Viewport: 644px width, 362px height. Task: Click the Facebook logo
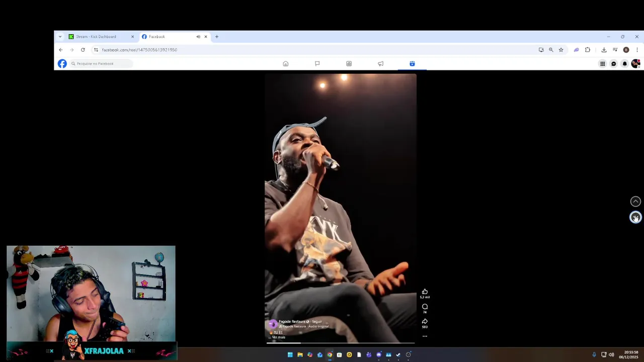[x=62, y=63]
